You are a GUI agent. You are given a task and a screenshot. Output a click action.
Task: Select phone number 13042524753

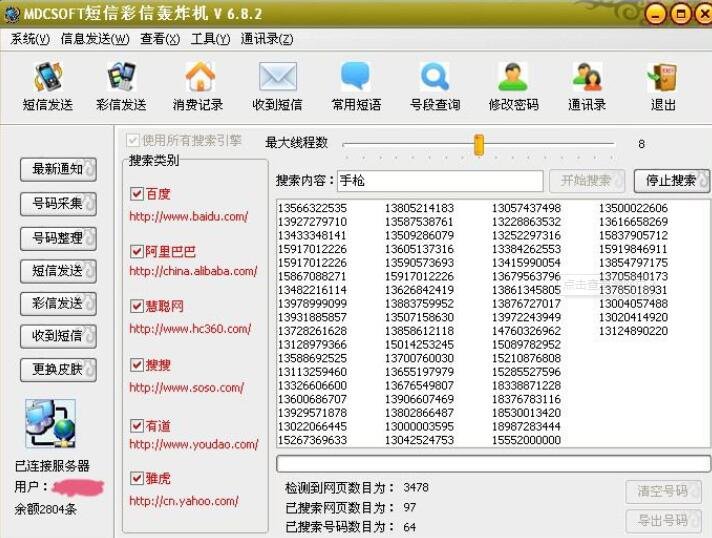pyautogui.click(x=419, y=440)
